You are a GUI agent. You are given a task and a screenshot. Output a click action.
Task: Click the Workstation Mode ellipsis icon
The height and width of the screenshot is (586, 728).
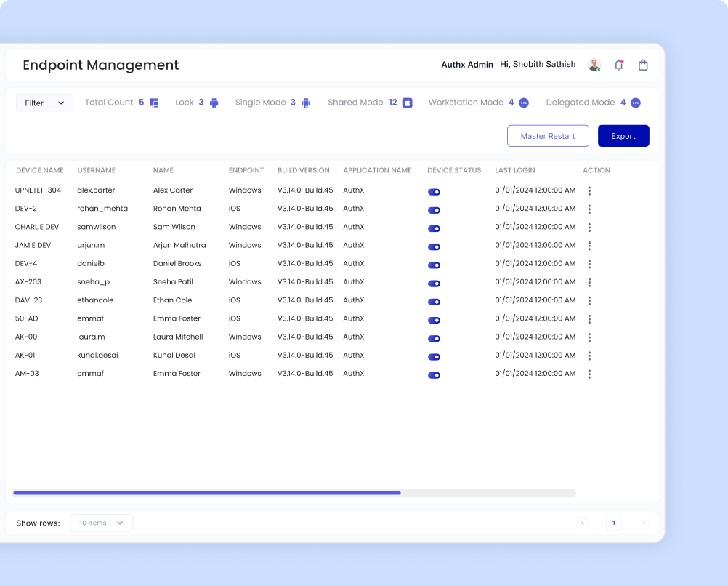523,103
